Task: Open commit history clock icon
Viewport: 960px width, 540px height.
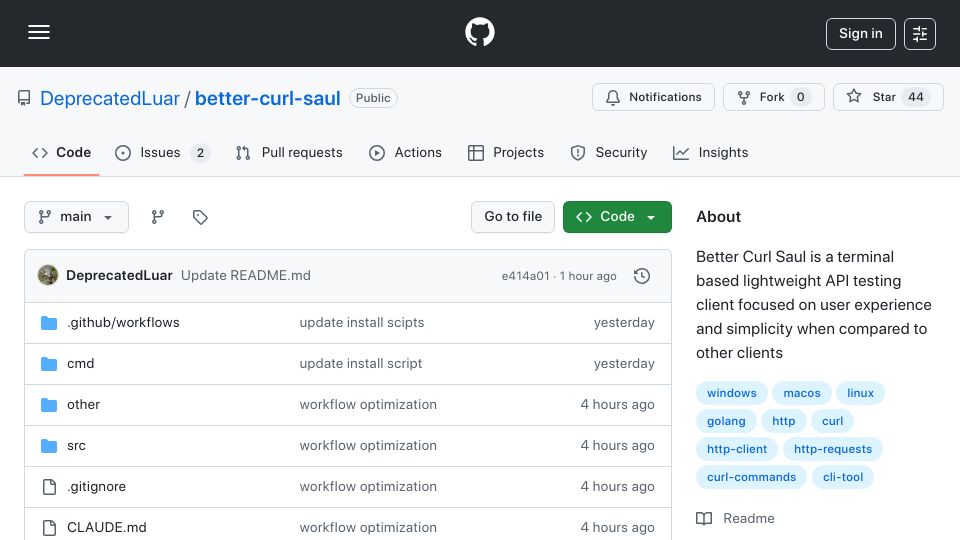Action: [x=642, y=276]
